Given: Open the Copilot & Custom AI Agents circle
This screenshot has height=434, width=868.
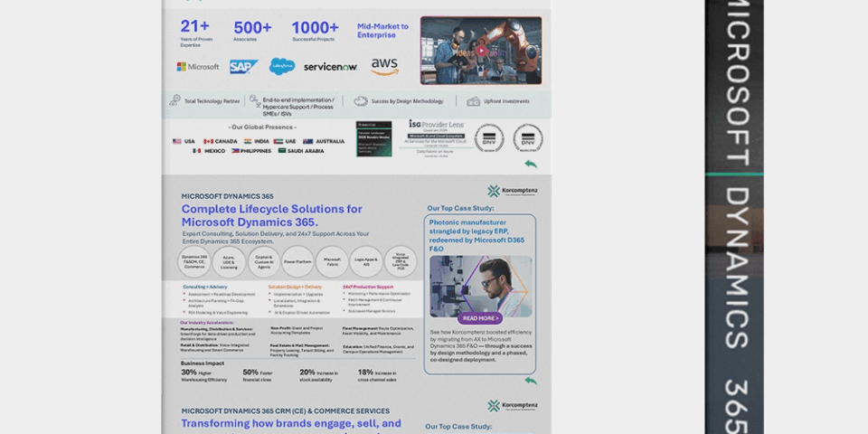Looking at the screenshot, I should [x=263, y=262].
